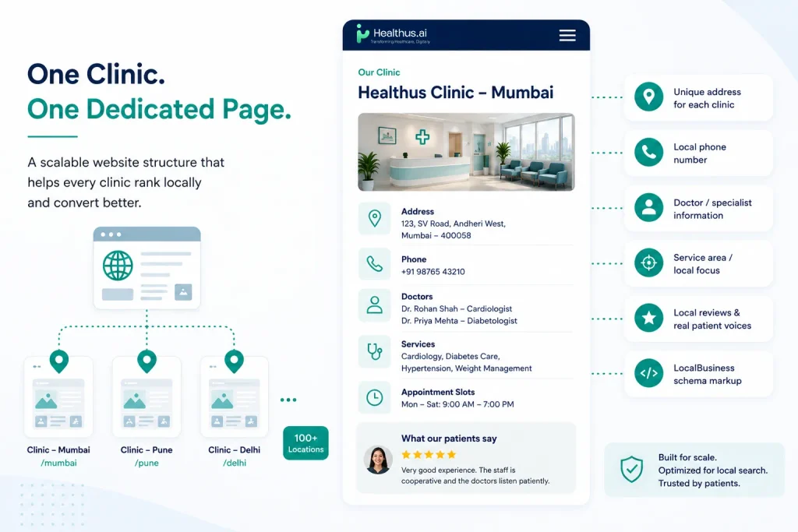This screenshot has height=532, width=798.
Task: Click the patient reviewer avatar photo
Action: coord(378,460)
